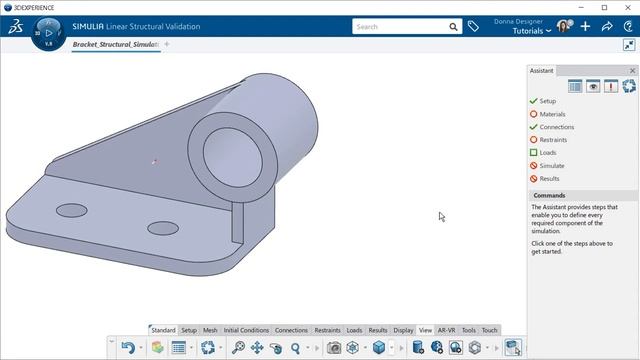Click the Simulate step in Assistant
The width and height of the screenshot is (640, 360).
(x=552, y=166)
